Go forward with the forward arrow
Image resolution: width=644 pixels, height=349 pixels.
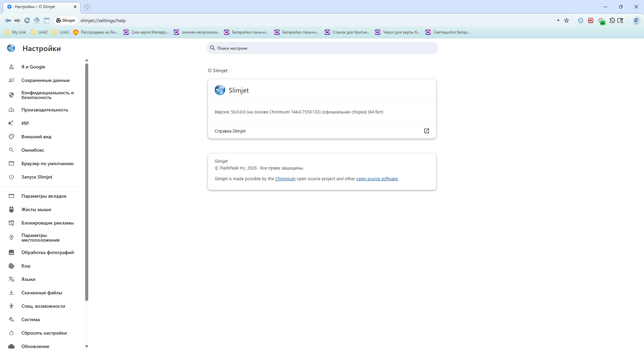coord(17,20)
